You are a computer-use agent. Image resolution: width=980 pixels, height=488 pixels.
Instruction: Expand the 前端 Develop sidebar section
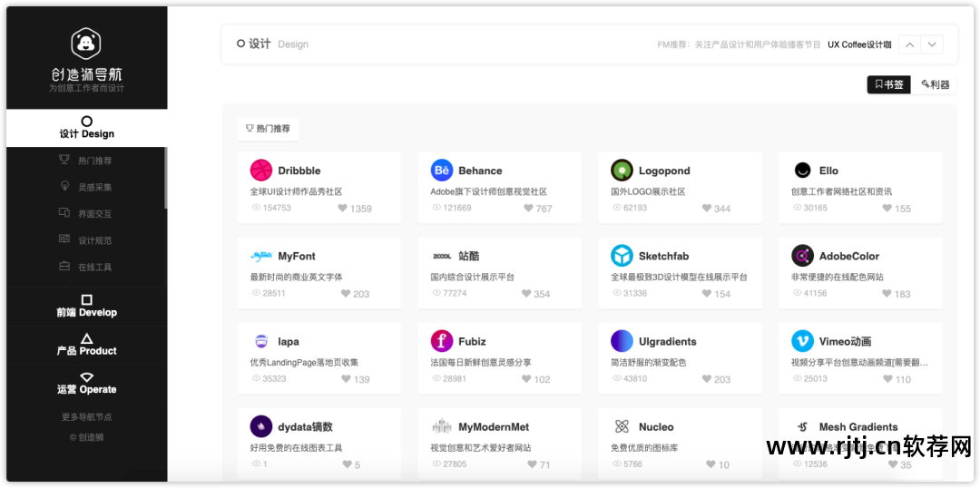pos(87,306)
